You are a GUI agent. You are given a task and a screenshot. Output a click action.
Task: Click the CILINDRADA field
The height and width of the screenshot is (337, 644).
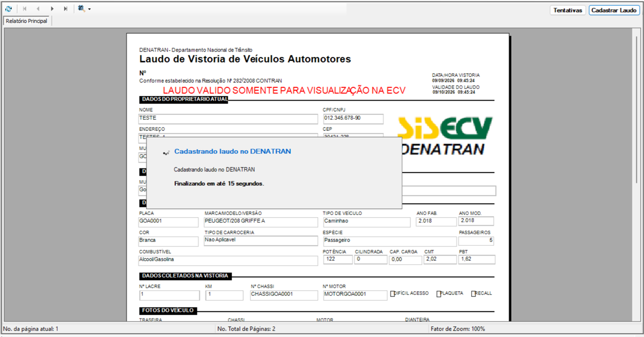[x=370, y=259]
